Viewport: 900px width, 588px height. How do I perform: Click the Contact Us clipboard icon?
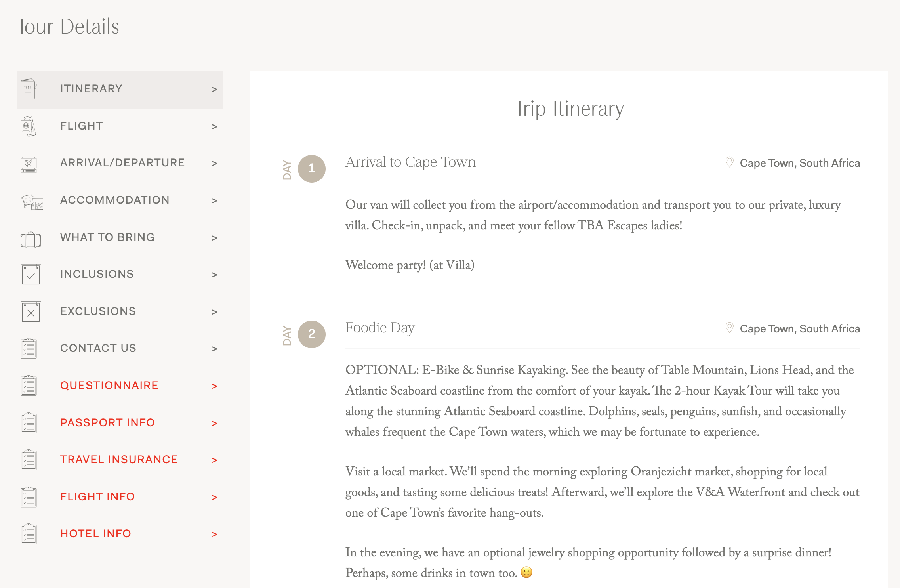[29, 349]
